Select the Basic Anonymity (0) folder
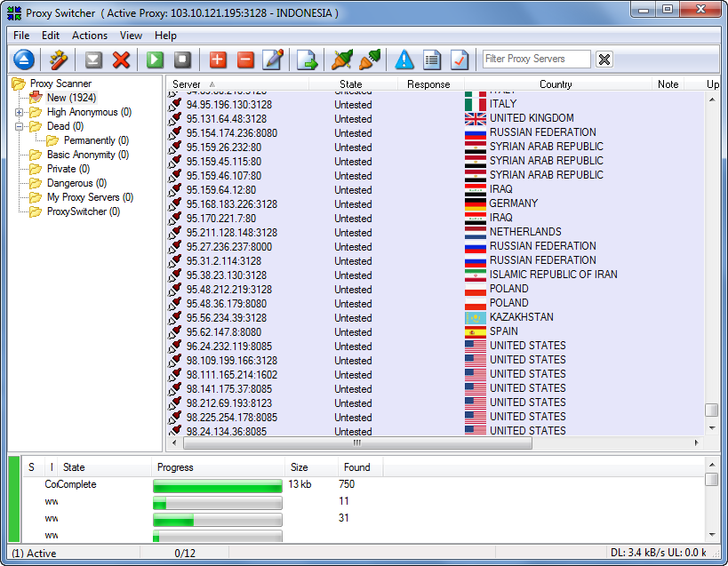Screen dimensions: 728x566 88,155
